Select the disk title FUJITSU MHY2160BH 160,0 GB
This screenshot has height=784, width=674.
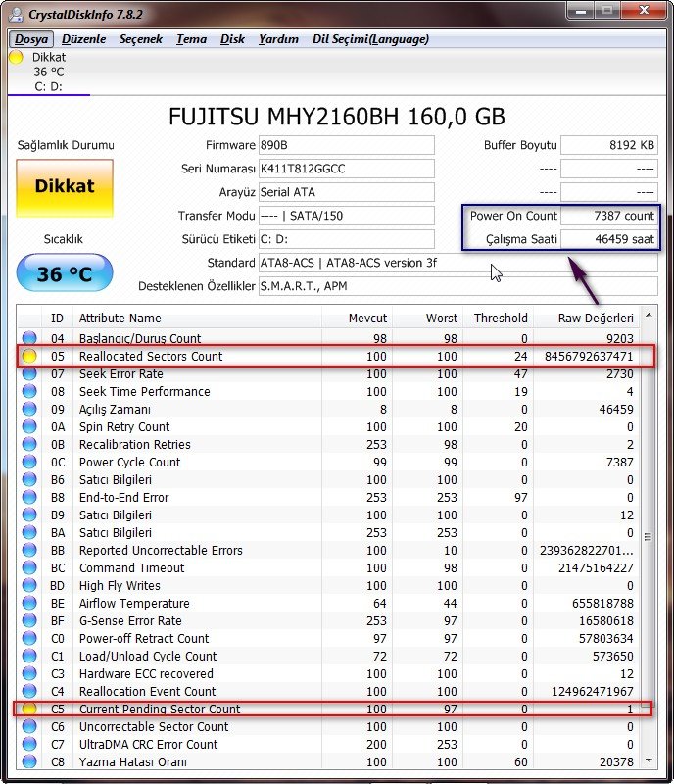point(336,117)
